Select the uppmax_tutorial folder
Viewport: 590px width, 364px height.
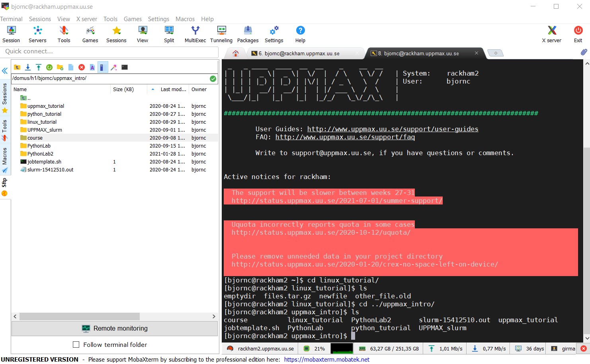46,106
